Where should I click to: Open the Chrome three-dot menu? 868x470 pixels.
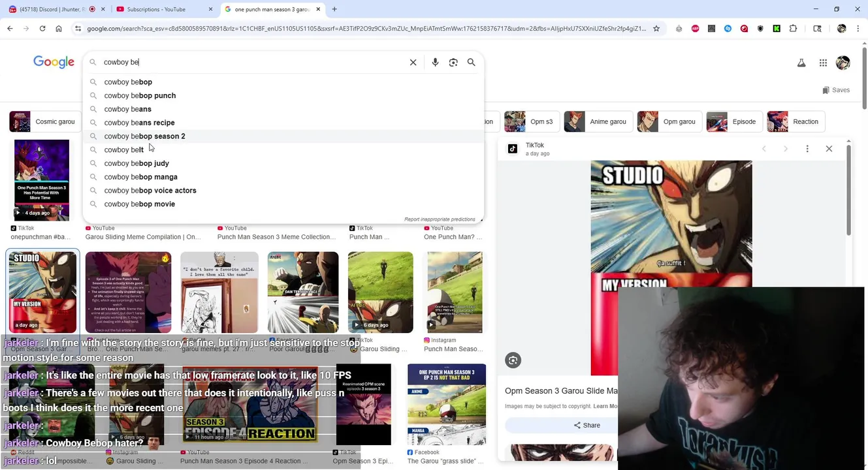pos(858,29)
